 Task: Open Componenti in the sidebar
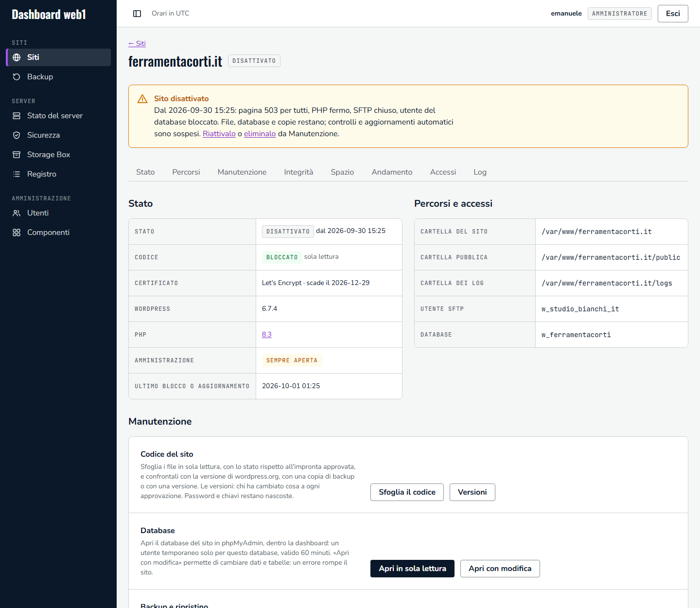coord(58,232)
